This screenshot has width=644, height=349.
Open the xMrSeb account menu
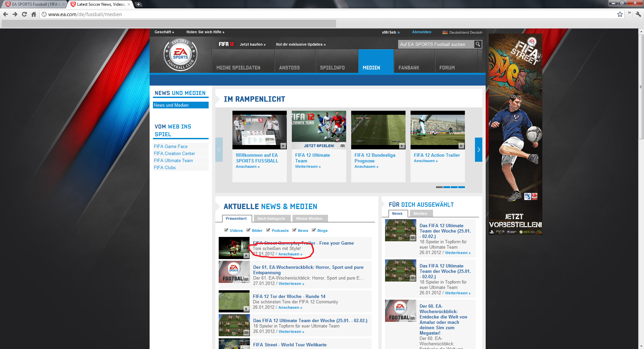(x=391, y=32)
